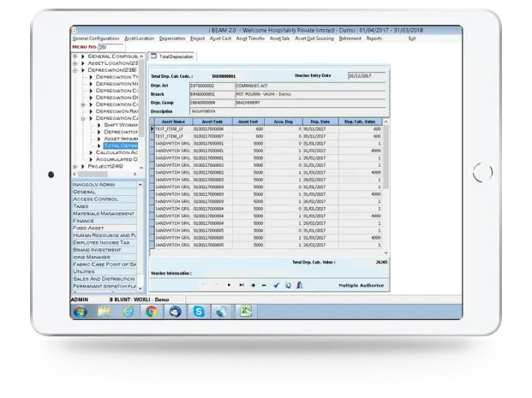The image size is (532, 398).
Task: Go to the next record arrow
Action: click(230, 286)
